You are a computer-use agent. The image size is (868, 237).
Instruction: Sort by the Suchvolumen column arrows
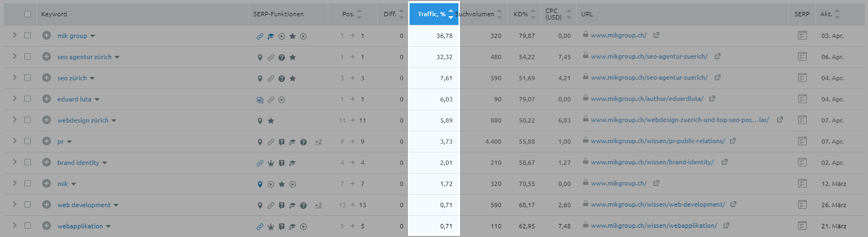pos(500,14)
